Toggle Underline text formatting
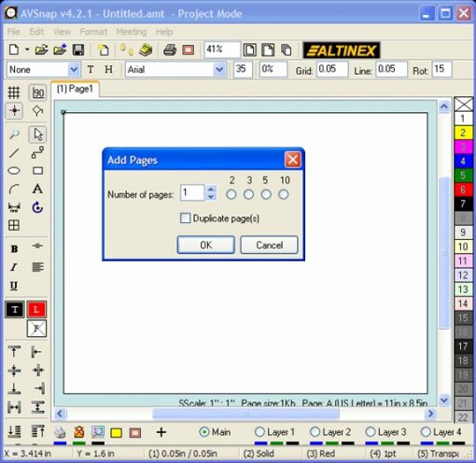The height and width of the screenshot is (463, 476). coord(14,286)
